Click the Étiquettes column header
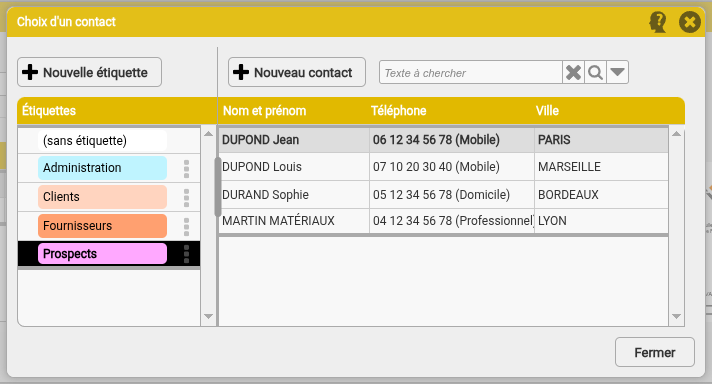This screenshot has width=712, height=384. pos(49,111)
